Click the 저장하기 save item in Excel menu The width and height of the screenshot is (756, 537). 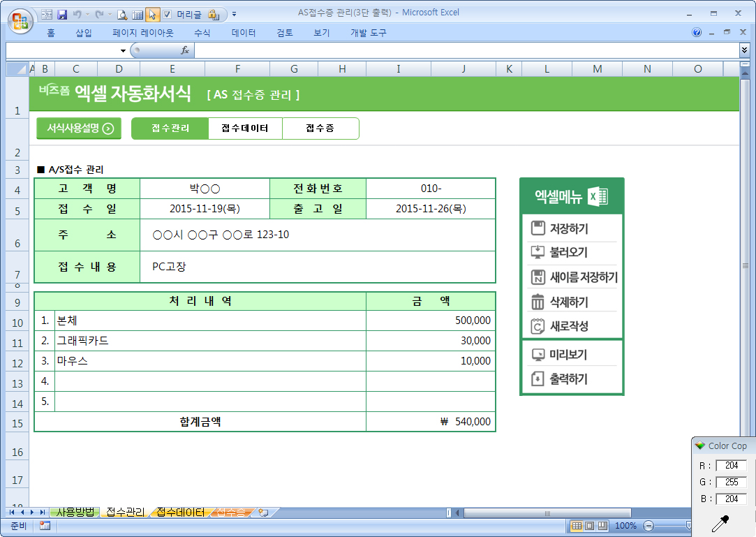[x=568, y=228]
